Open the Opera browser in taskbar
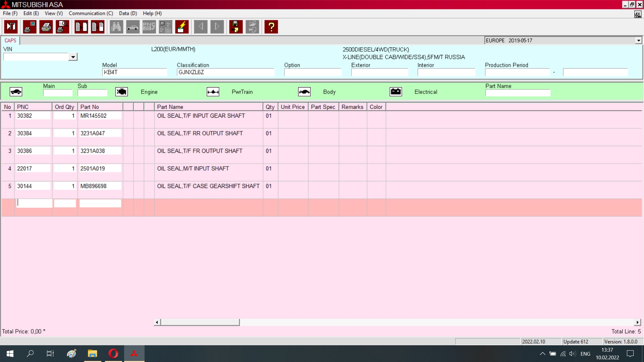644x362 pixels. click(x=113, y=354)
